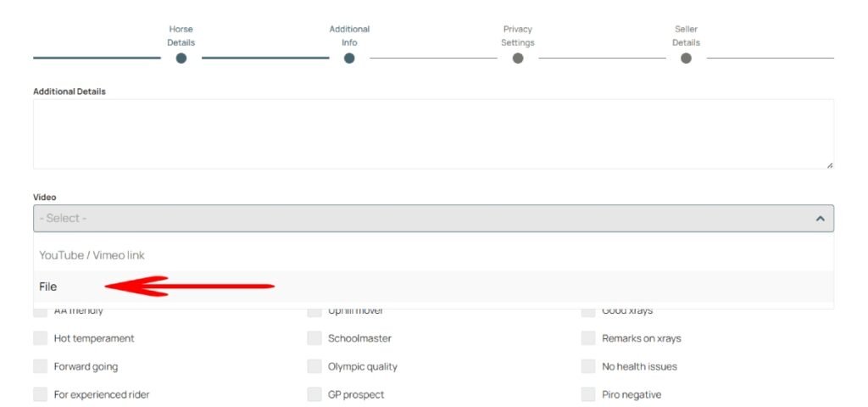Mark the Olympic quality checkbox

[x=314, y=366]
